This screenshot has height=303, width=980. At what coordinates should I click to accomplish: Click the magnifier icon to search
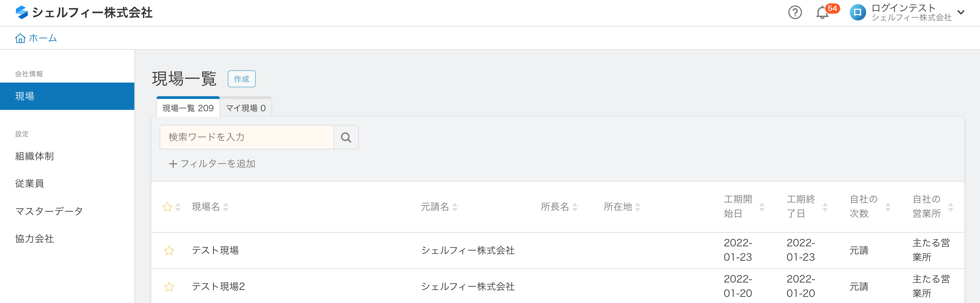pos(346,137)
